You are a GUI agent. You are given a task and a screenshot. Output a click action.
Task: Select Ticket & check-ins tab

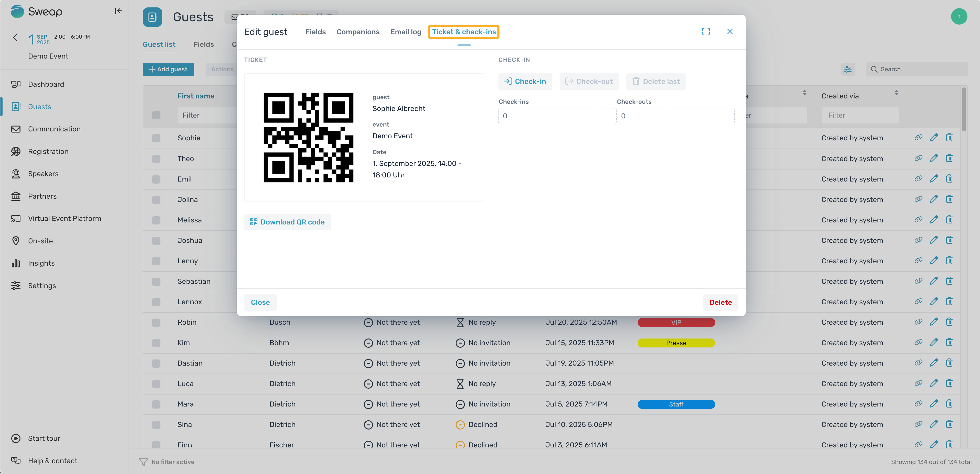coord(464,32)
